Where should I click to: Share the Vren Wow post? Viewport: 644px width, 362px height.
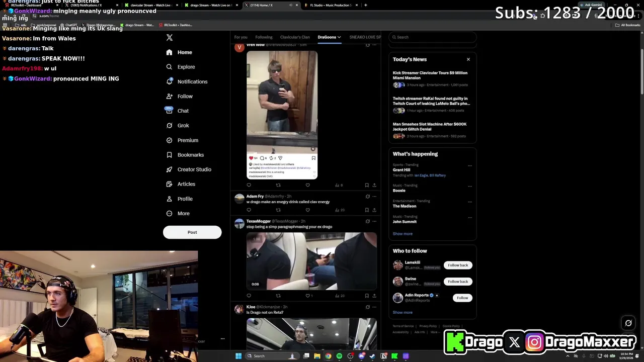(x=374, y=185)
